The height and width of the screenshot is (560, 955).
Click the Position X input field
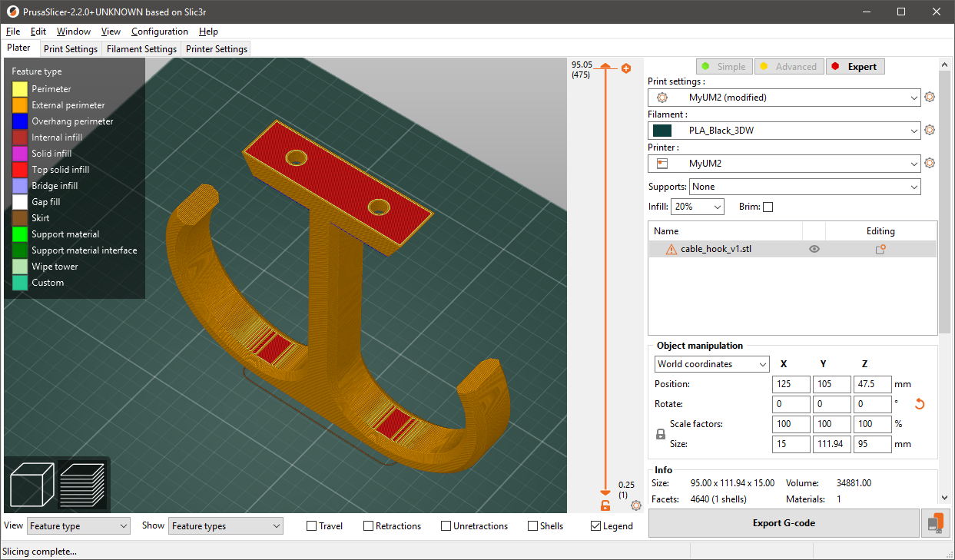(791, 383)
